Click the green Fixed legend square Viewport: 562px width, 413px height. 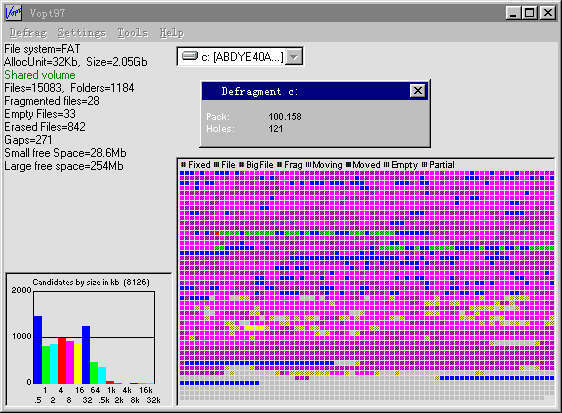pyautogui.click(x=184, y=165)
